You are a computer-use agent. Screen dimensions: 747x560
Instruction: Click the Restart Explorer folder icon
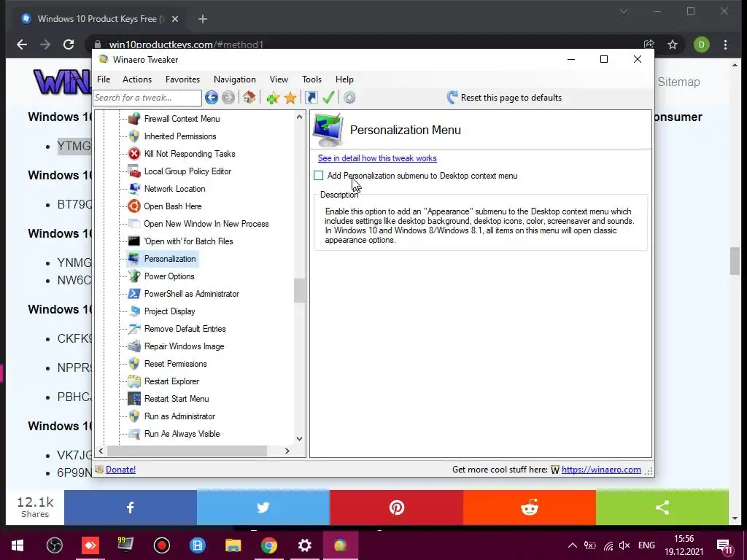[x=134, y=381]
